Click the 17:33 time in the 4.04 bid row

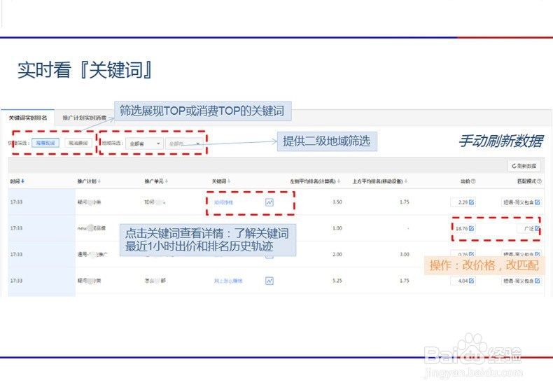click(16, 281)
